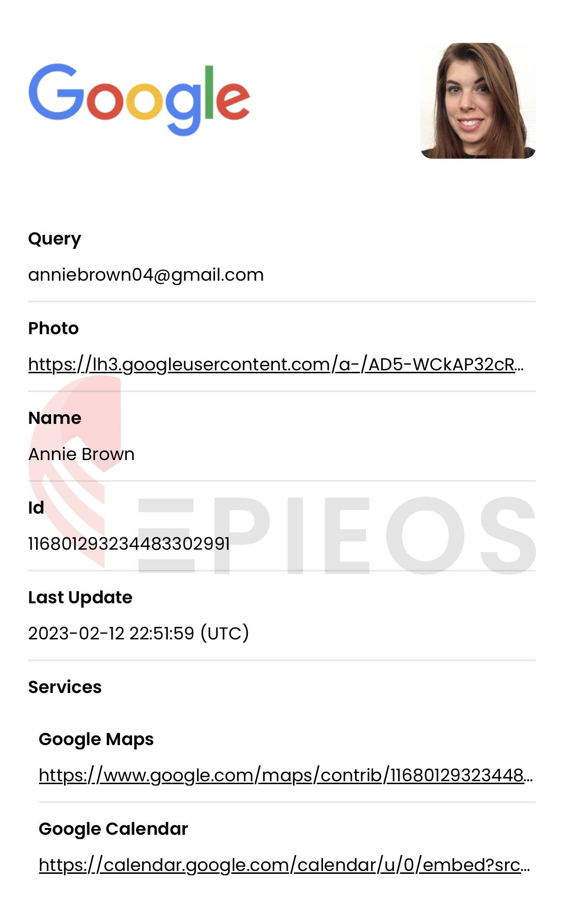Select the Annie Brown name text
564x924 pixels.
81,454
